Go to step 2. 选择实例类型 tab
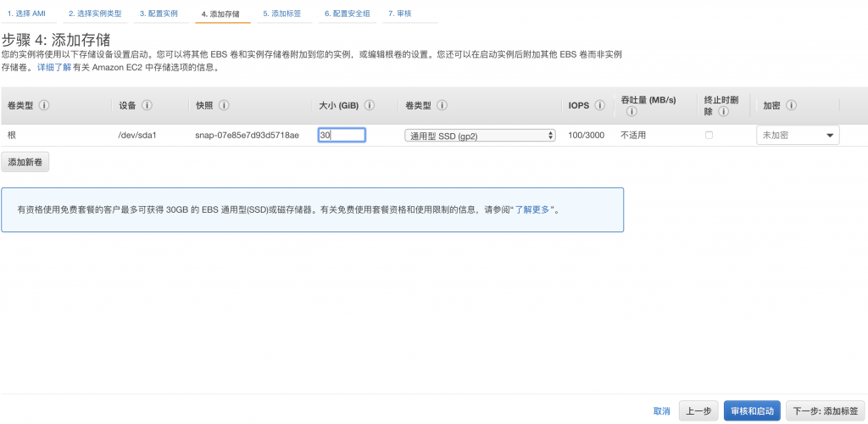The height and width of the screenshot is (424, 868). tap(95, 14)
